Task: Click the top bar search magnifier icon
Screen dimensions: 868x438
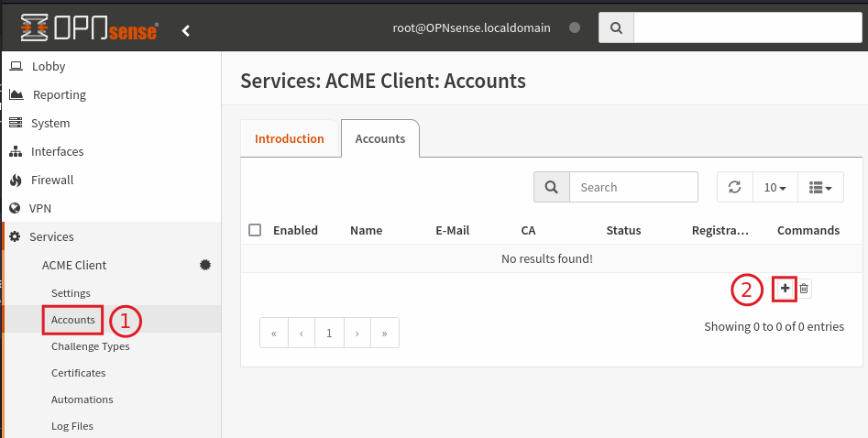Action: (x=616, y=27)
